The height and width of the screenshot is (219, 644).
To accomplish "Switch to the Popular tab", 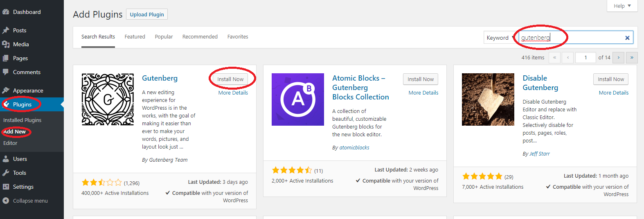I will click(x=164, y=37).
